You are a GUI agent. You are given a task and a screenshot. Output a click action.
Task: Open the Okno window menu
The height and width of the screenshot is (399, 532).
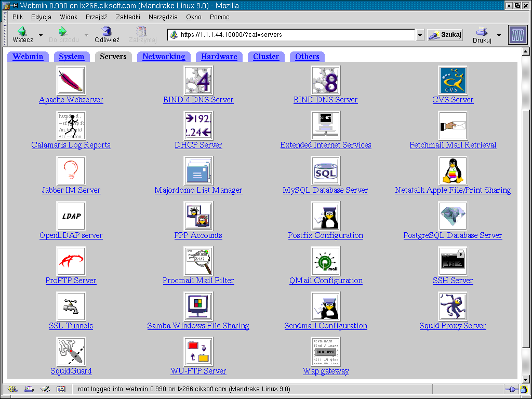pos(194,17)
